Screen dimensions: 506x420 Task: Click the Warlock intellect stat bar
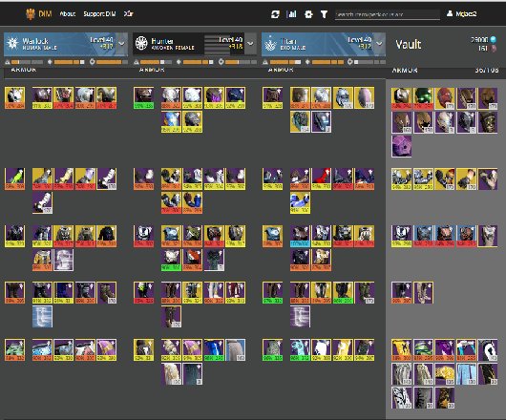24,62
